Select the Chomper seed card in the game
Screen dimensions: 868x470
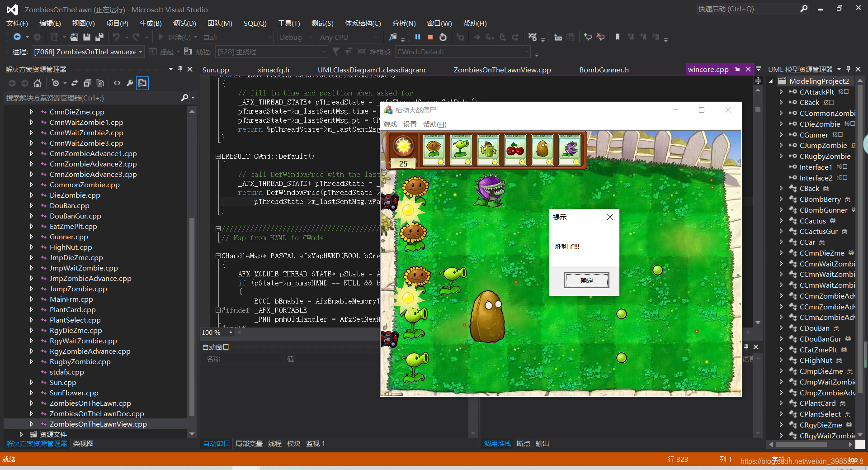click(569, 150)
